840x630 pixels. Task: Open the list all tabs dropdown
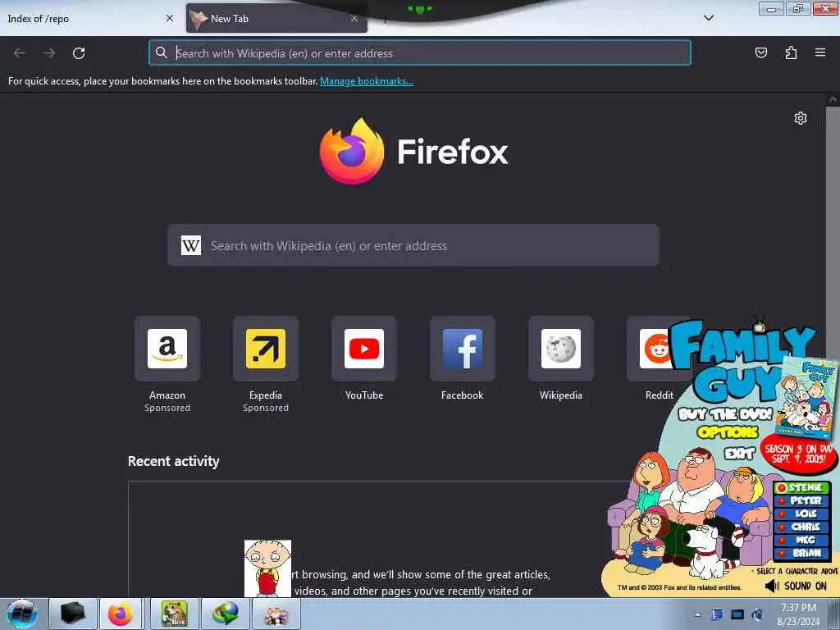708,18
